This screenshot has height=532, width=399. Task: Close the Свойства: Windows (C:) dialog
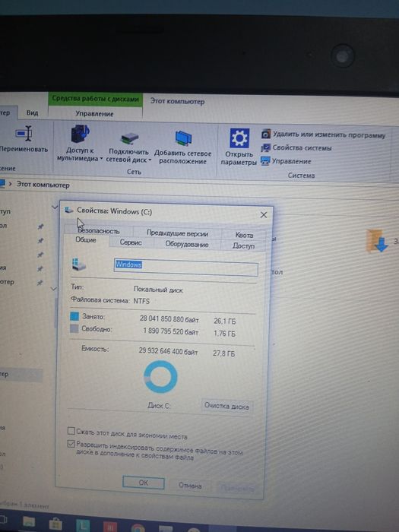pos(264,215)
